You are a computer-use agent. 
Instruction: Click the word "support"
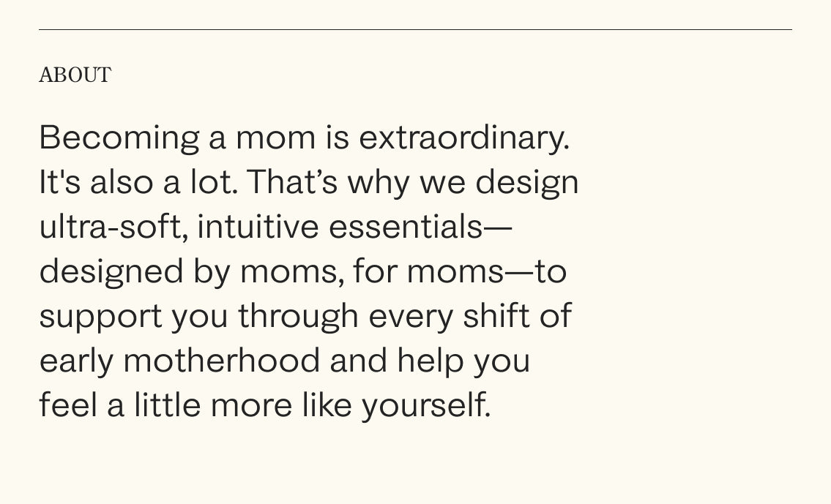[100, 317]
